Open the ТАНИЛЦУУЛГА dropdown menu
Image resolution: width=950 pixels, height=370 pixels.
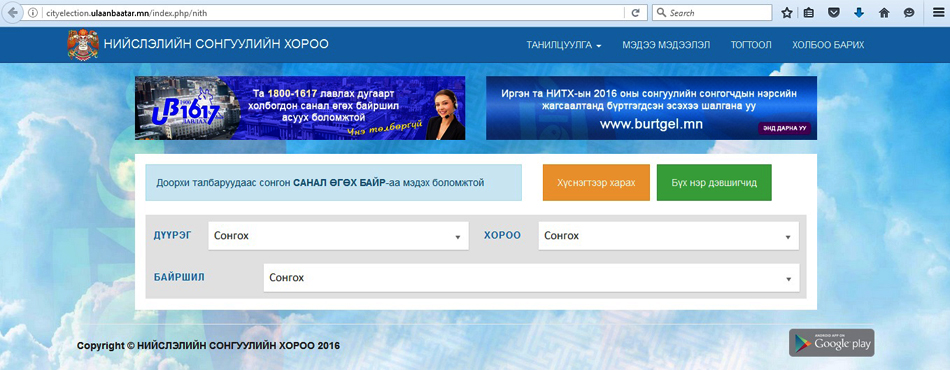tap(563, 45)
